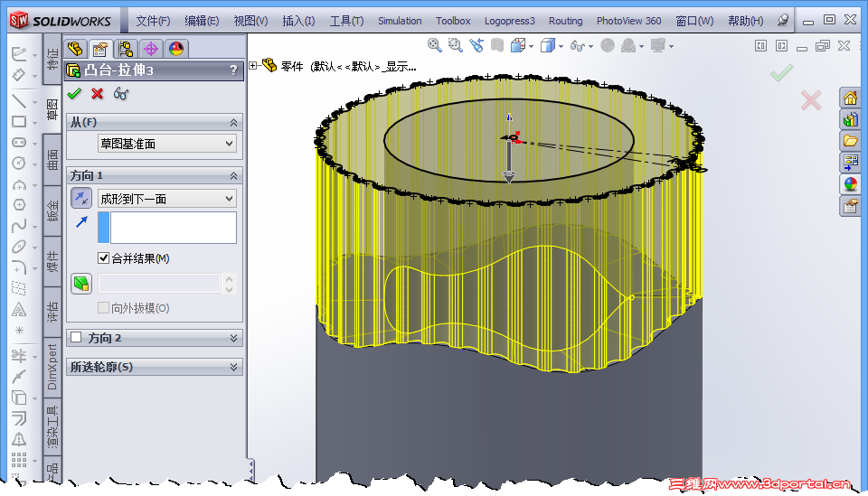Switch to the 曲面 command tab
The width and height of the screenshot is (868, 496).
pos(52,161)
